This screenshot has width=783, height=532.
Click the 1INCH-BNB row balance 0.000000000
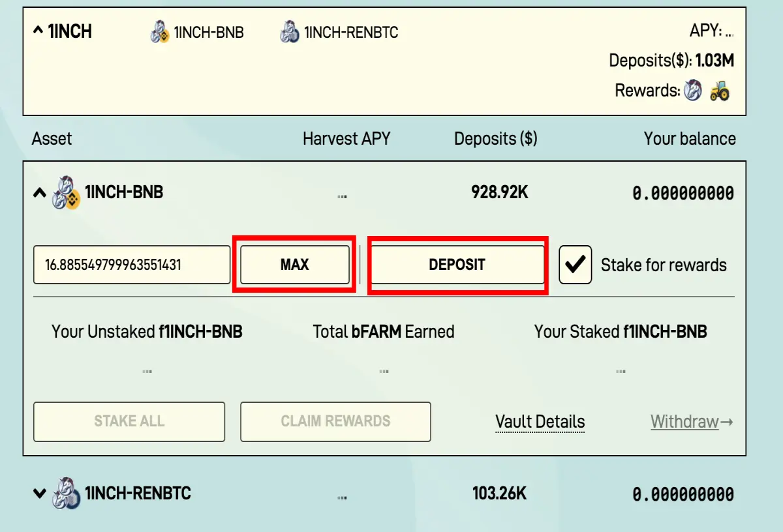point(683,193)
